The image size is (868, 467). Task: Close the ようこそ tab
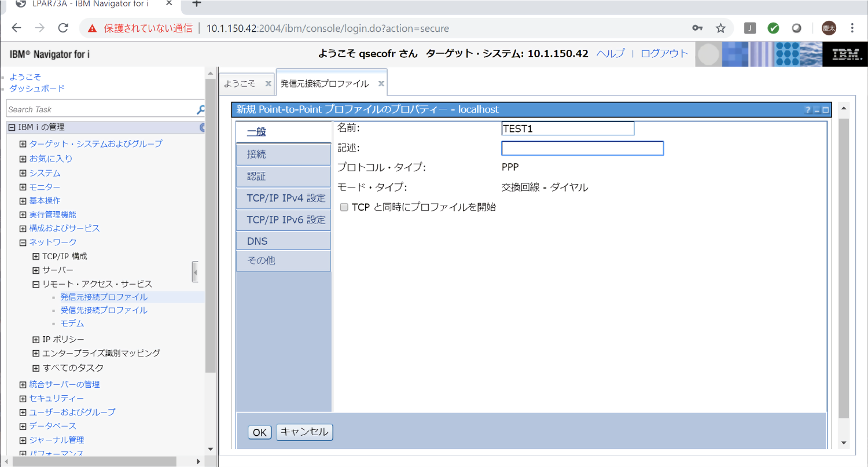(268, 83)
